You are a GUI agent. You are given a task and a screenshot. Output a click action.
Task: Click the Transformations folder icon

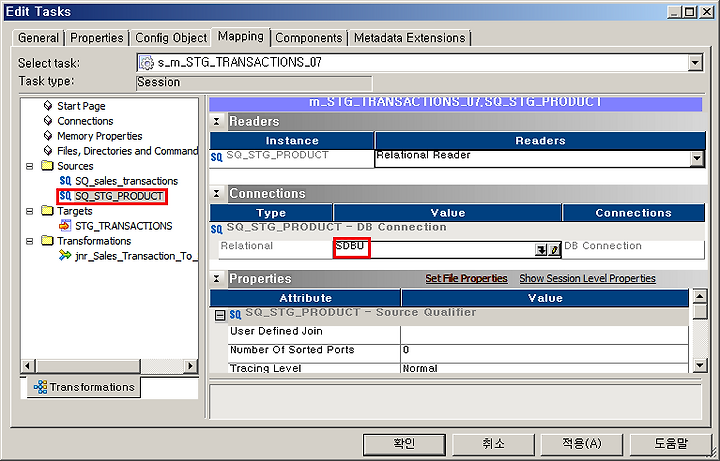[47, 241]
